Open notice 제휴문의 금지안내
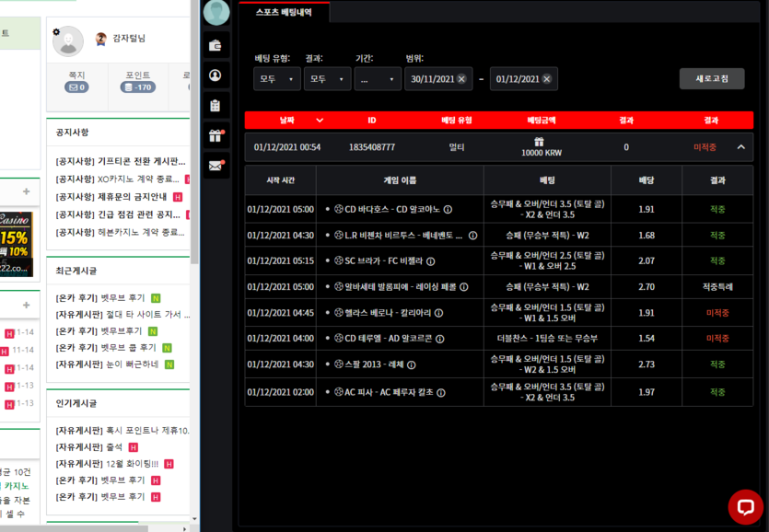 111,197
